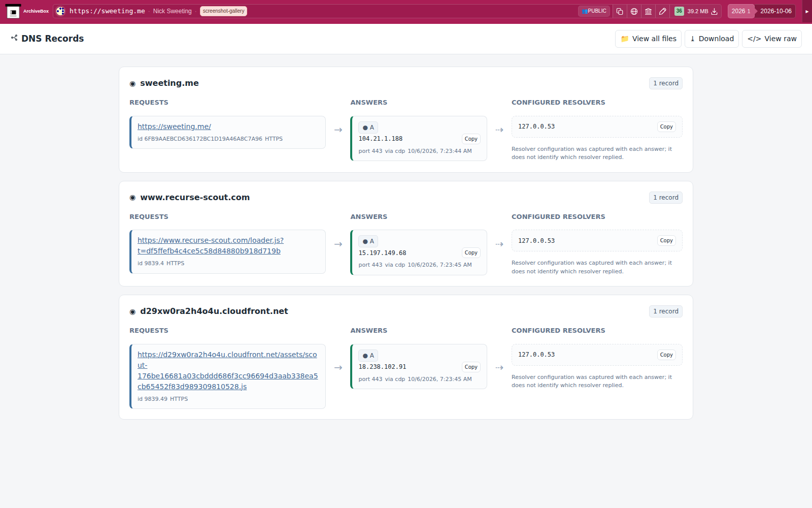Click the 39.2 MB size text
The height and width of the screenshot is (508, 812).
point(697,11)
